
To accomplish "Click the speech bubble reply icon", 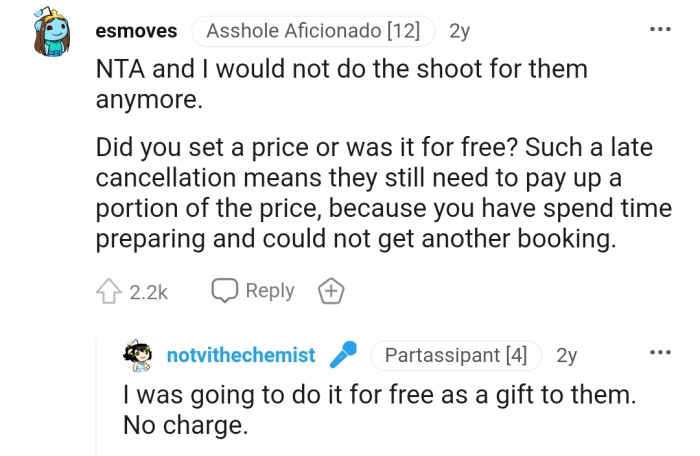I will tap(224, 291).
